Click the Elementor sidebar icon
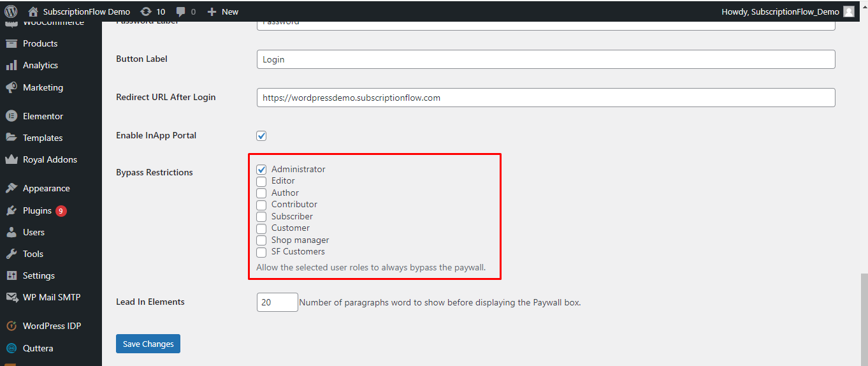 (11, 116)
